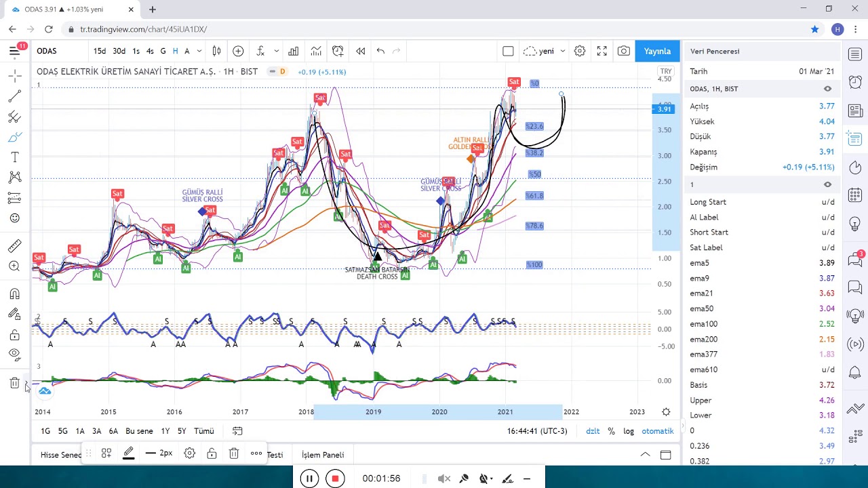Open candlestick chart type selector
Viewport: 868px width, 488px height.
click(x=216, y=51)
